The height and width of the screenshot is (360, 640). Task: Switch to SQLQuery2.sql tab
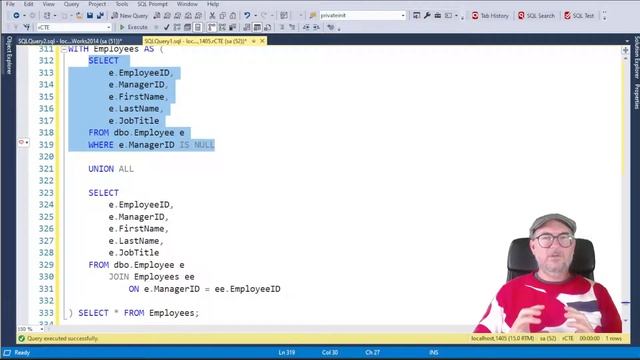pyautogui.click(x=70, y=41)
